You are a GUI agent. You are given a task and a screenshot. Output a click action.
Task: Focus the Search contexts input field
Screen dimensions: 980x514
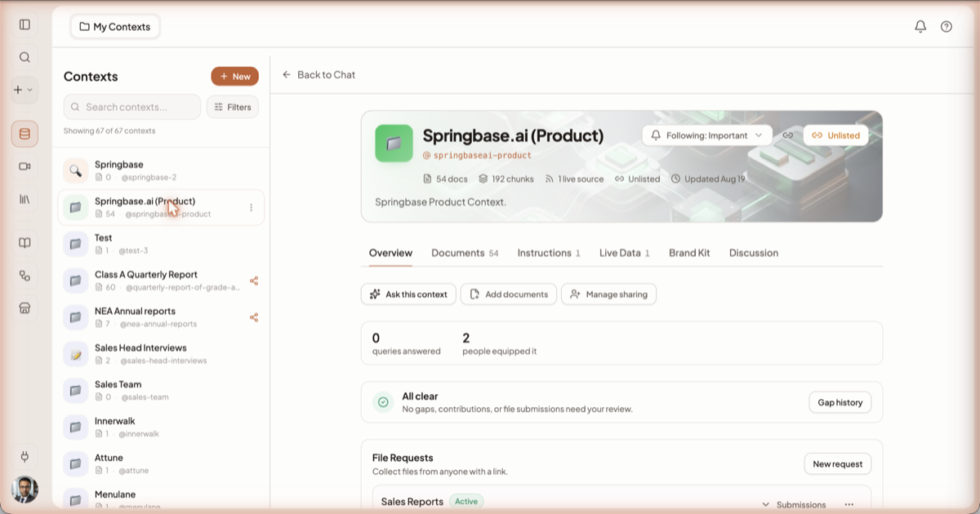(x=132, y=107)
